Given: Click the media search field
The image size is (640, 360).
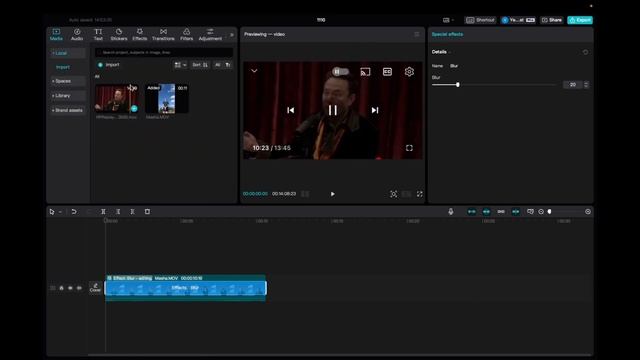Looking at the screenshot, I should tap(164, 53).
